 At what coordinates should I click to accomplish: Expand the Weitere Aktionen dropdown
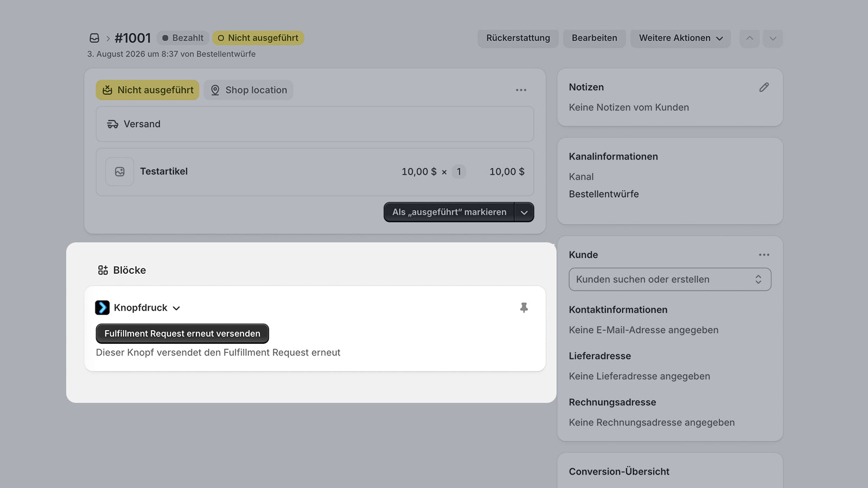tap(681, 38)
